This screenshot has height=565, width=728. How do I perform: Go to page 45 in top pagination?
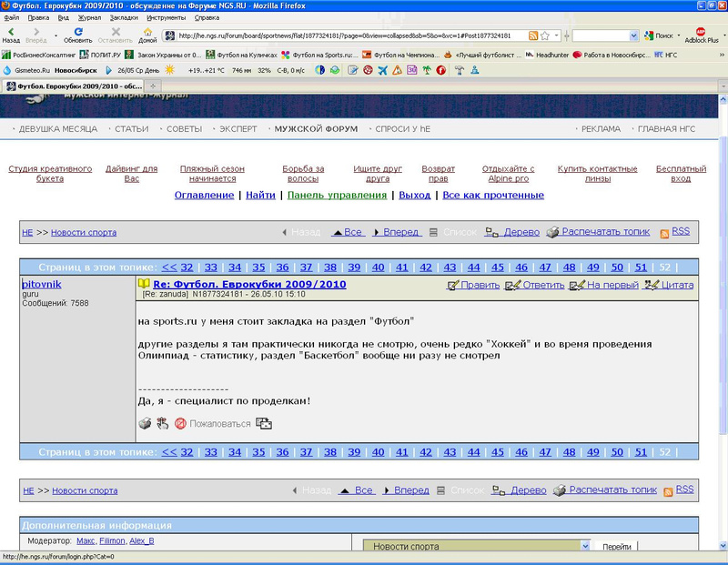coord(498,267)
